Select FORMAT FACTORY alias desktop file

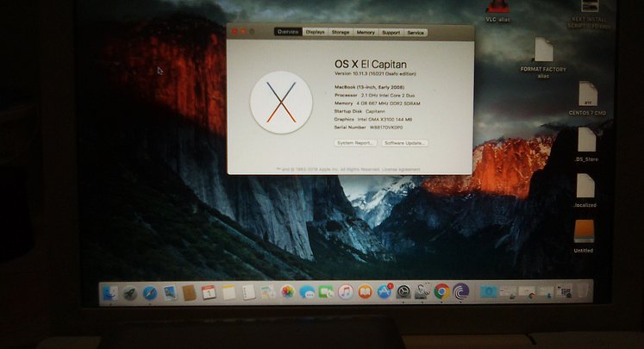point(543,58)
